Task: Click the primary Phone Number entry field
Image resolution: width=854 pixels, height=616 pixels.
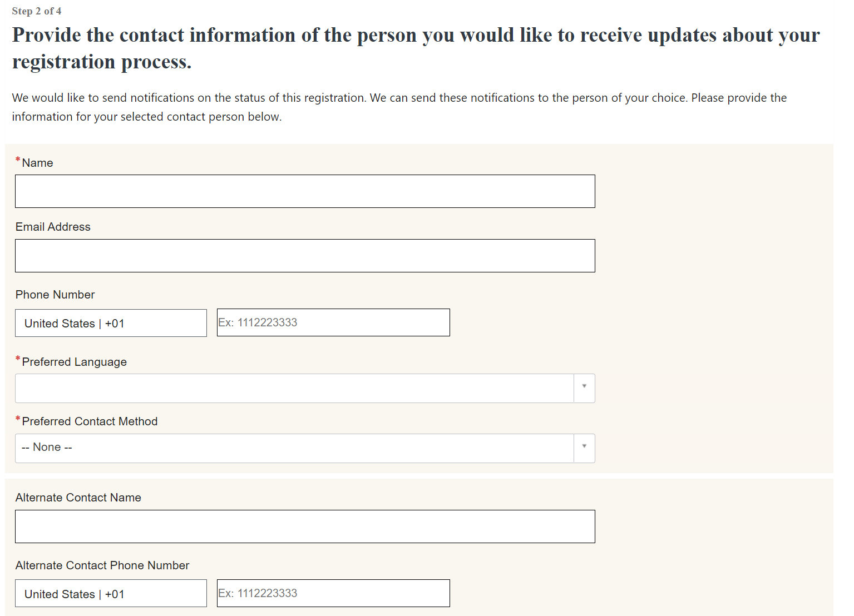Action: tap(333, 322)
